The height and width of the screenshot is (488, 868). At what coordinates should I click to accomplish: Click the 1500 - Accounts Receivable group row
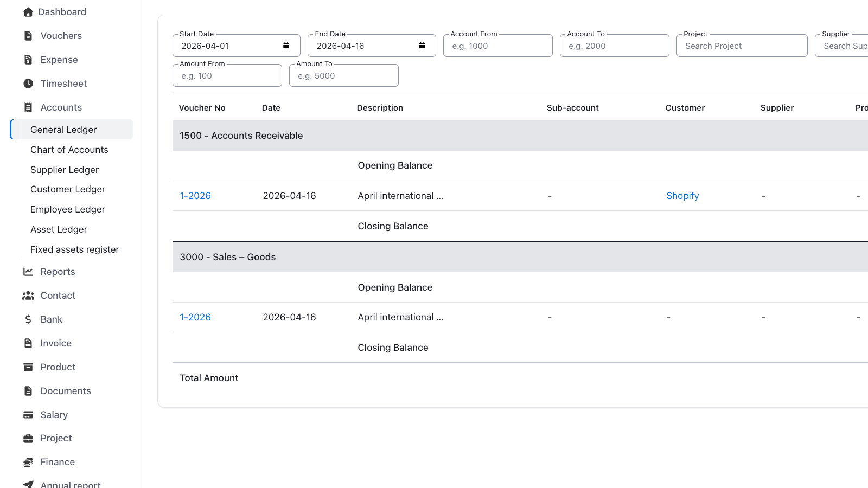[x=520, y=136]
